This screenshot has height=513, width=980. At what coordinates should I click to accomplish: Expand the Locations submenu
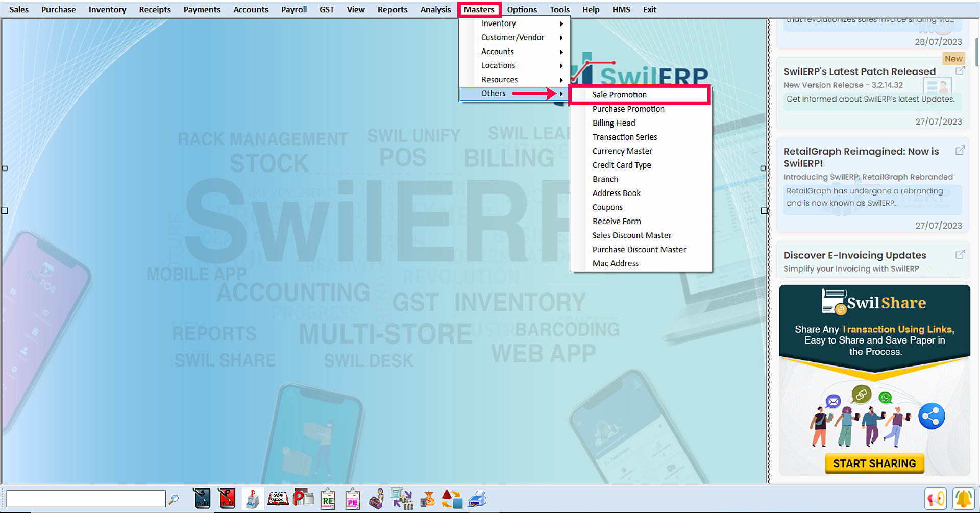coord(515,65)
